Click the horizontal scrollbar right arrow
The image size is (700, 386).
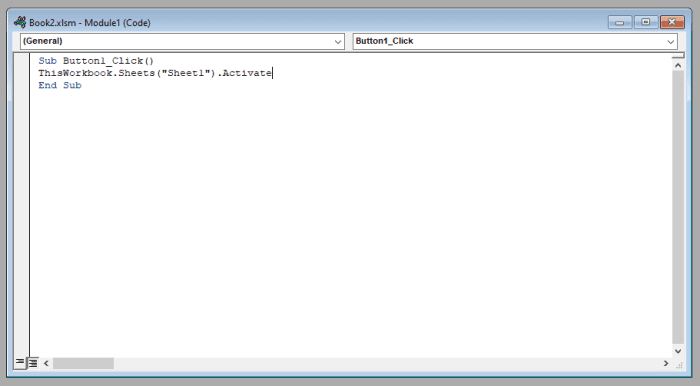pyautogui.click(x=666, y=363)
